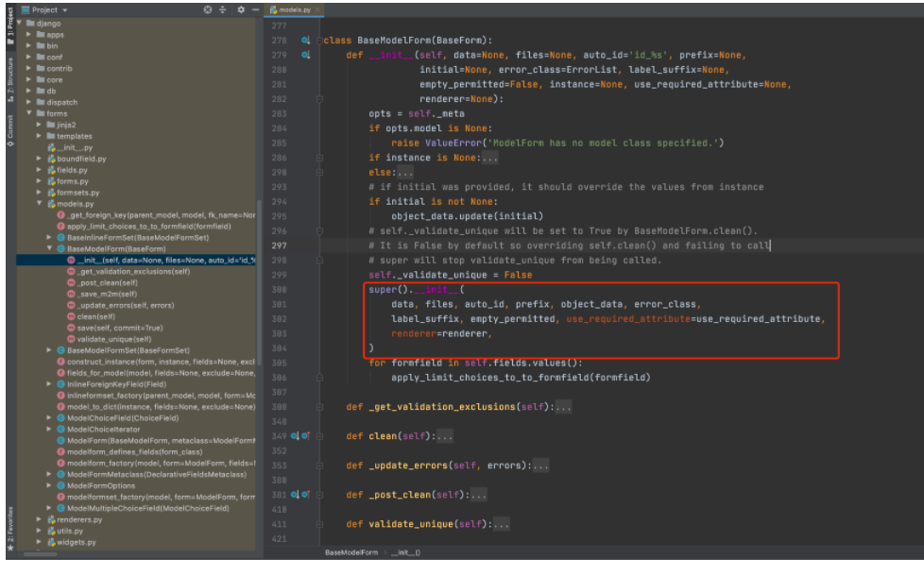Collapse BaseModelForm class node in tree

(49, 248)
